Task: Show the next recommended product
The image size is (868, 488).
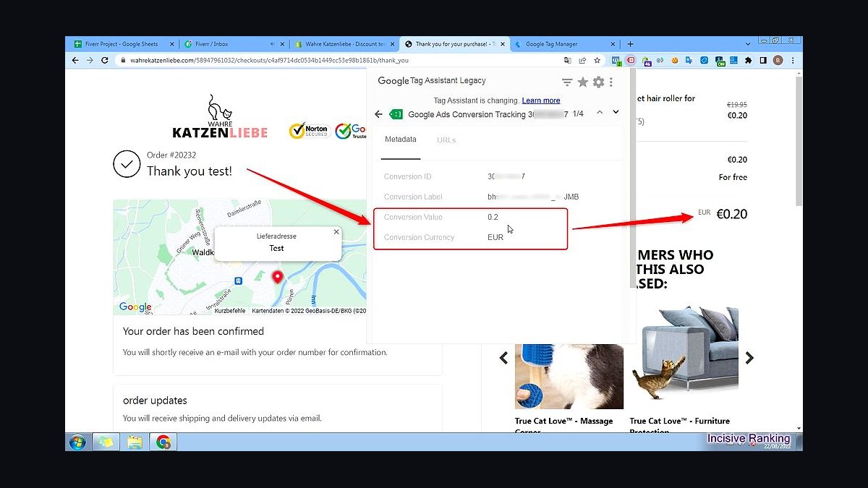Action: coord(749,357)
